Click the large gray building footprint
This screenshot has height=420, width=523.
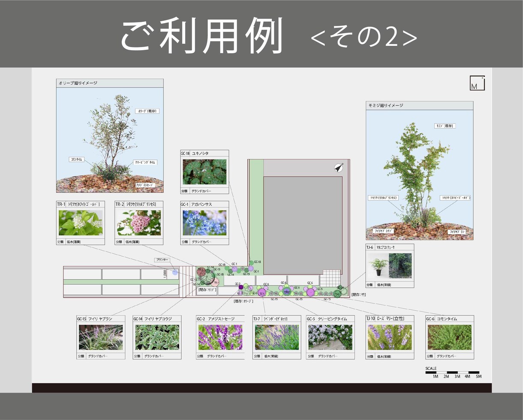[303, 225]
